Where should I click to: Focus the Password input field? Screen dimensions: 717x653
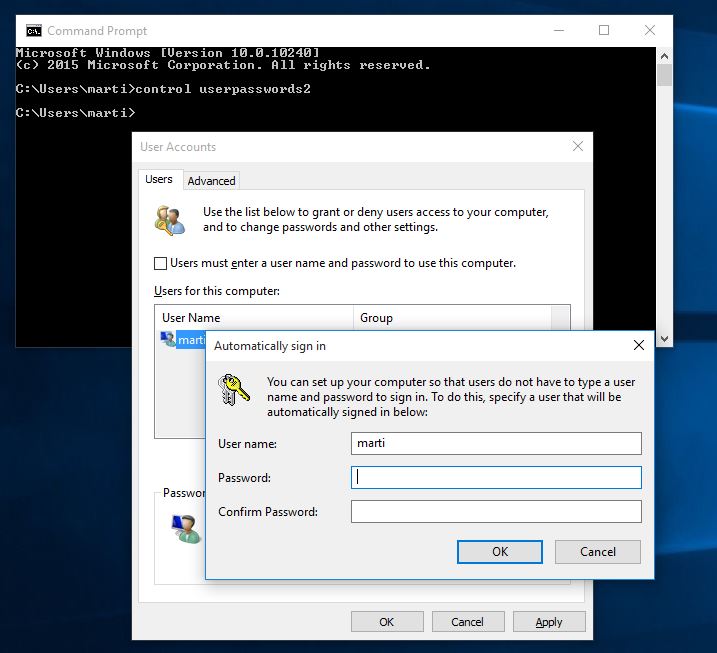coord(496,477)
